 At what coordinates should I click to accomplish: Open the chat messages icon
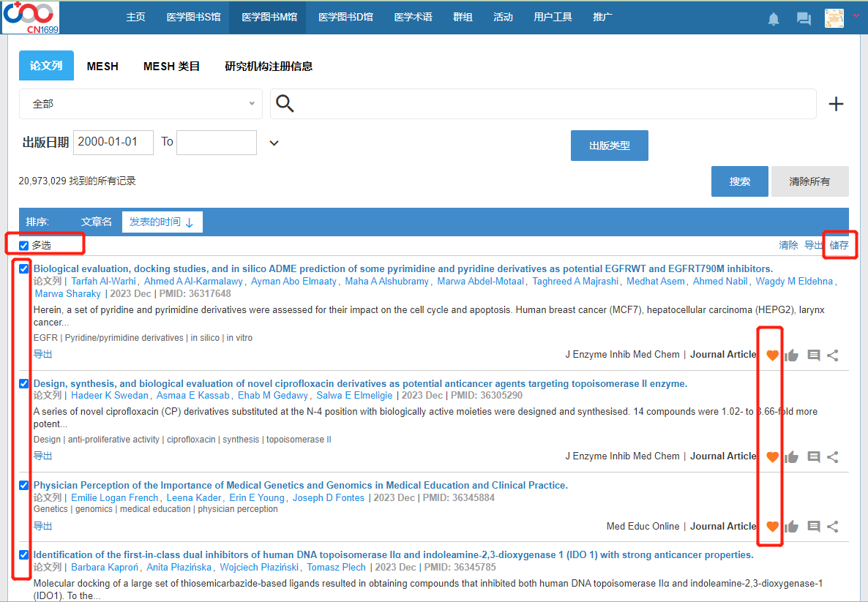[x=804, y=19]
